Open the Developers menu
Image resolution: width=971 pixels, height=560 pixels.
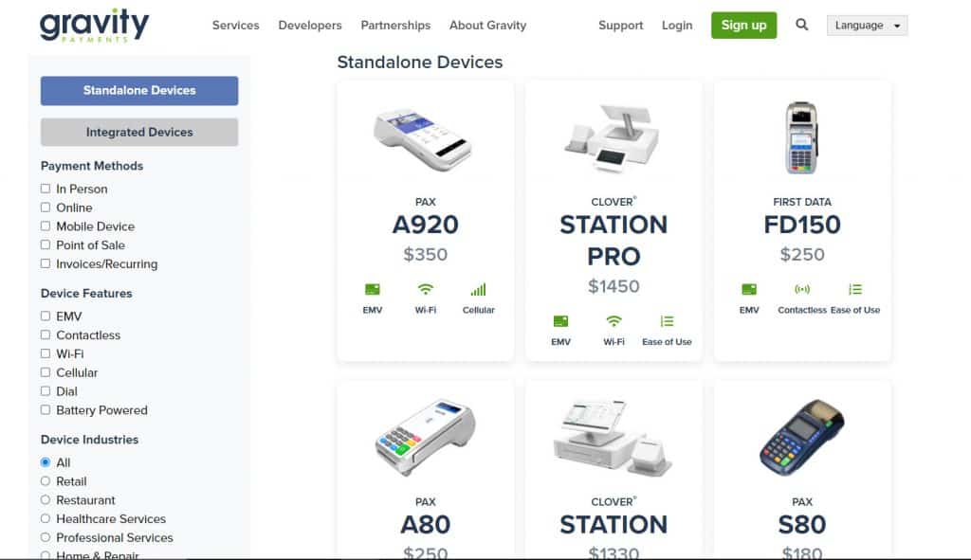click(310, 26)
